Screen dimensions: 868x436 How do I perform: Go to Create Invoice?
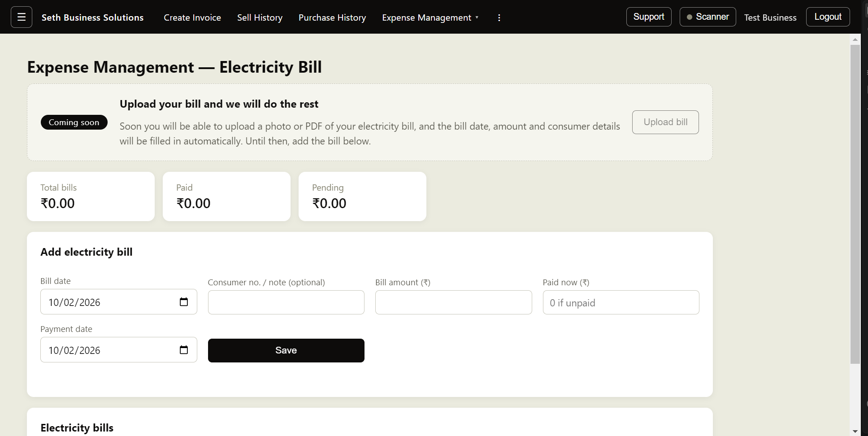pos(192,17)
